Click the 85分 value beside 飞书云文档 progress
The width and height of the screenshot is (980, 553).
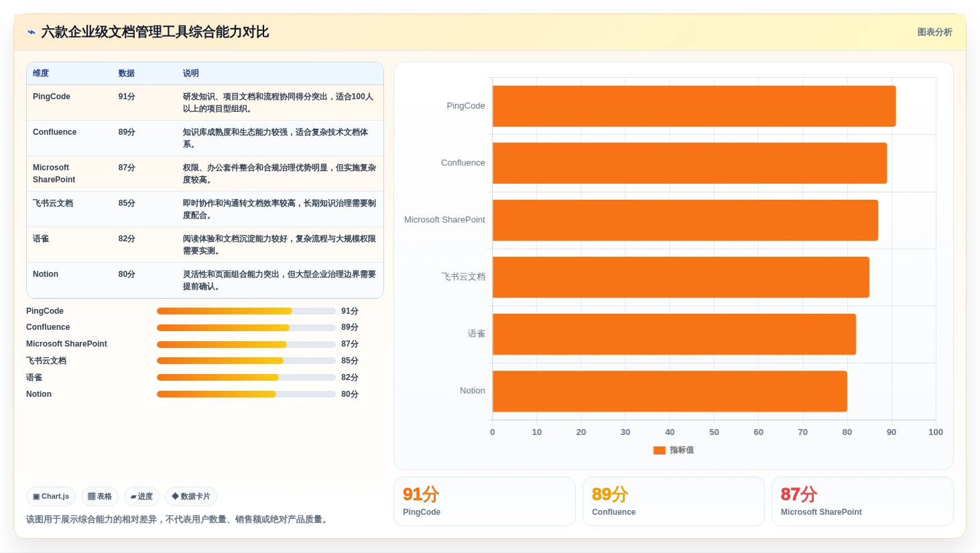tap(350, 361)
